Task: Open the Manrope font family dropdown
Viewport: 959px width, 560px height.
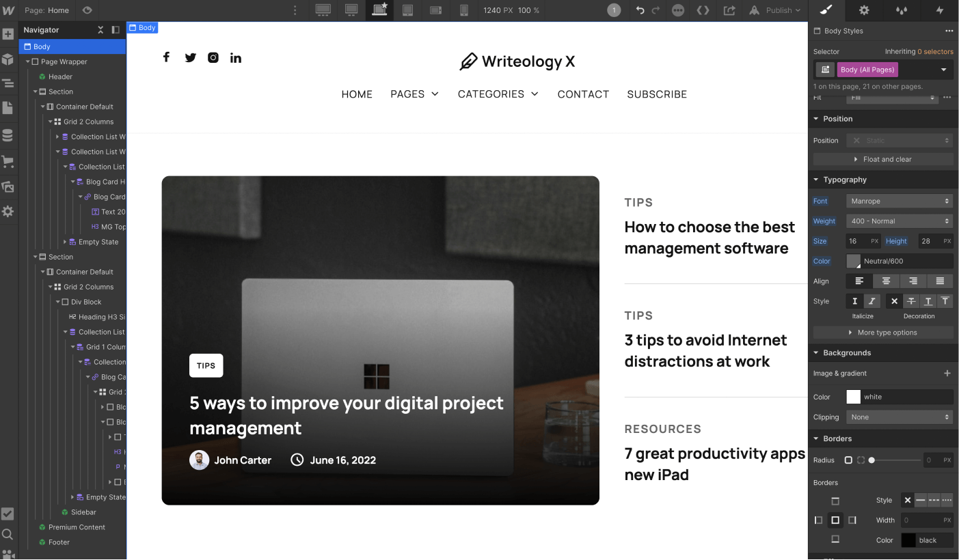Action: pos(899,200)
